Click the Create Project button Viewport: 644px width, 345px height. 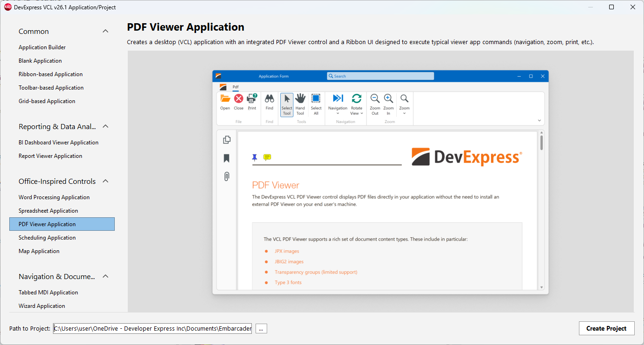[606, 328]
